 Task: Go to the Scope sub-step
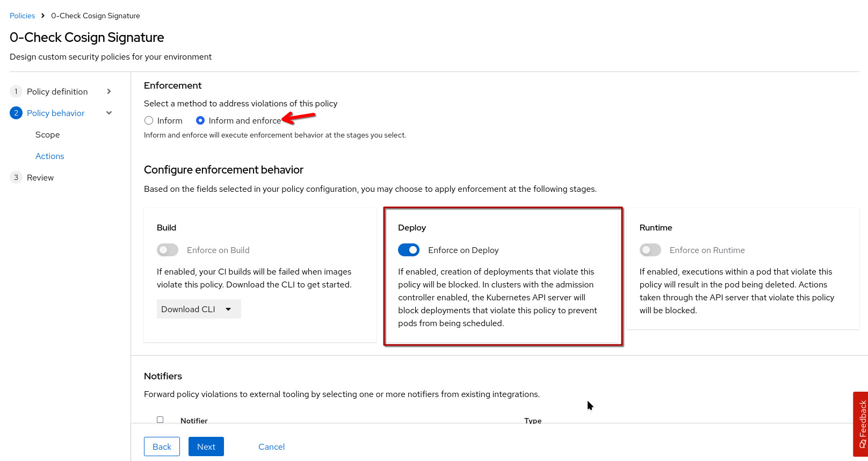click(x=47, y=134)
